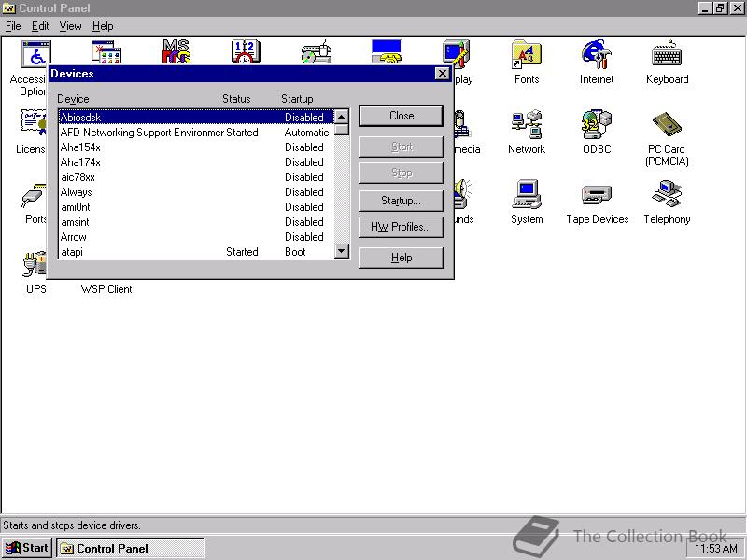Open the Devices CD drive icon

click(x=317, y=51)
